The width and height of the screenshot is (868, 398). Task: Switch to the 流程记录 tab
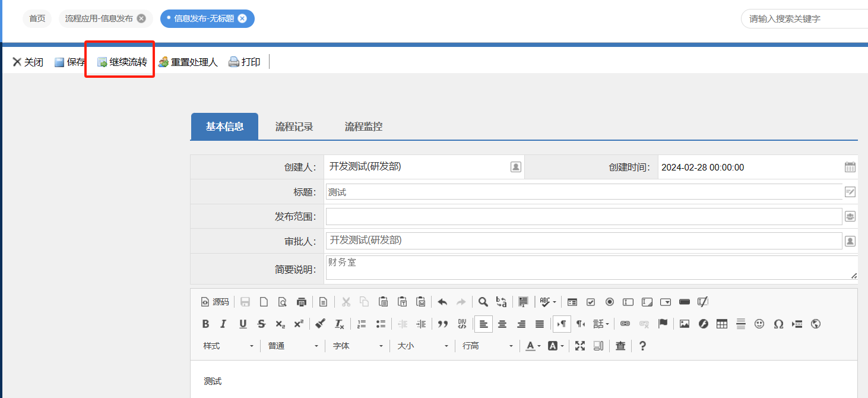point(294,127)
